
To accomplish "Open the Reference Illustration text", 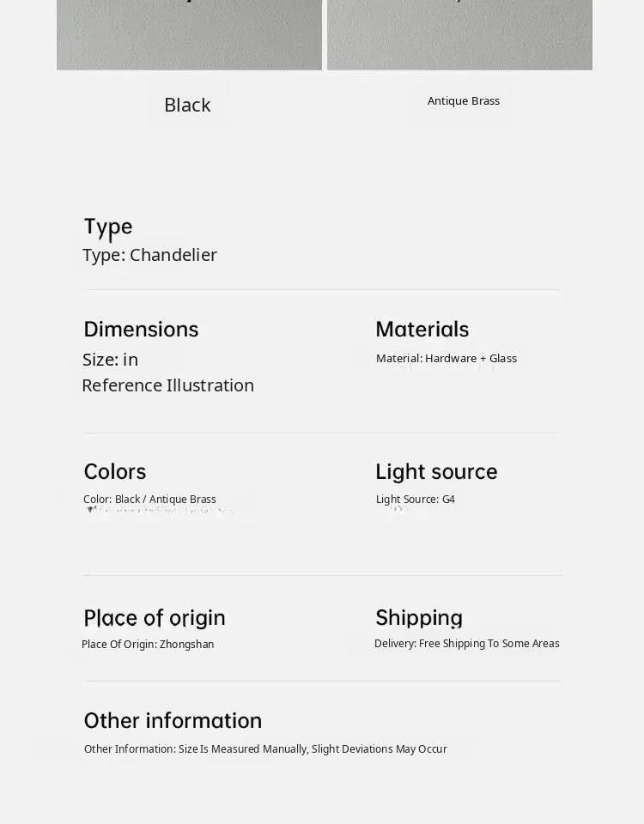I will (167, 385).
